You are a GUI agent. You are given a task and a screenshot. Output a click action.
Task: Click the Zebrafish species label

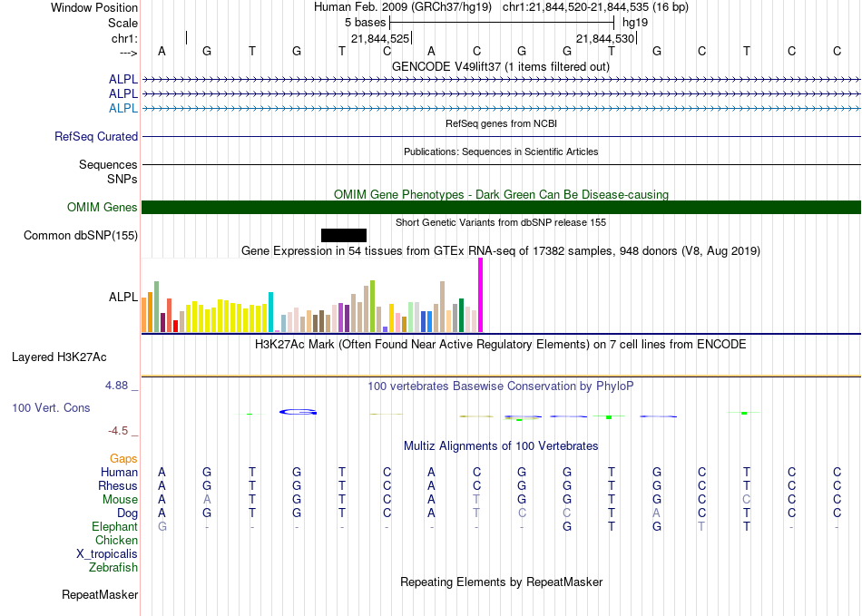[x=113, y=567]
